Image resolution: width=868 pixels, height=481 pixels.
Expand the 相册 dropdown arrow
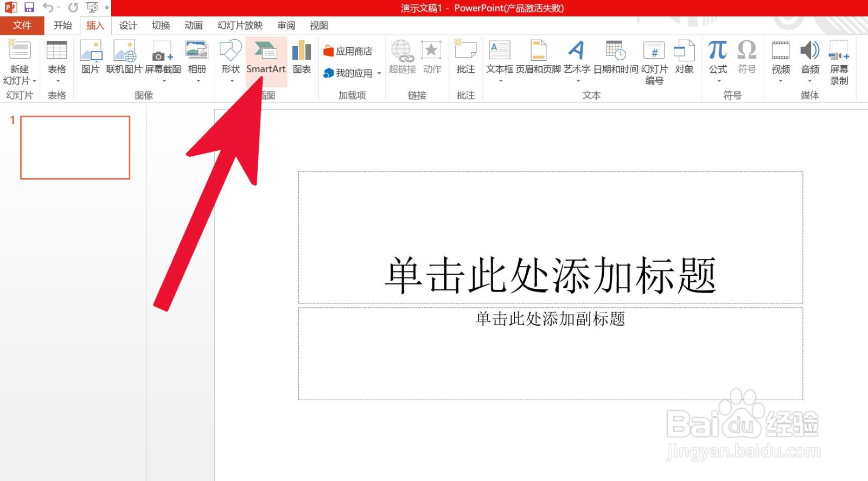pyautogui.click(x=198, y=81)
